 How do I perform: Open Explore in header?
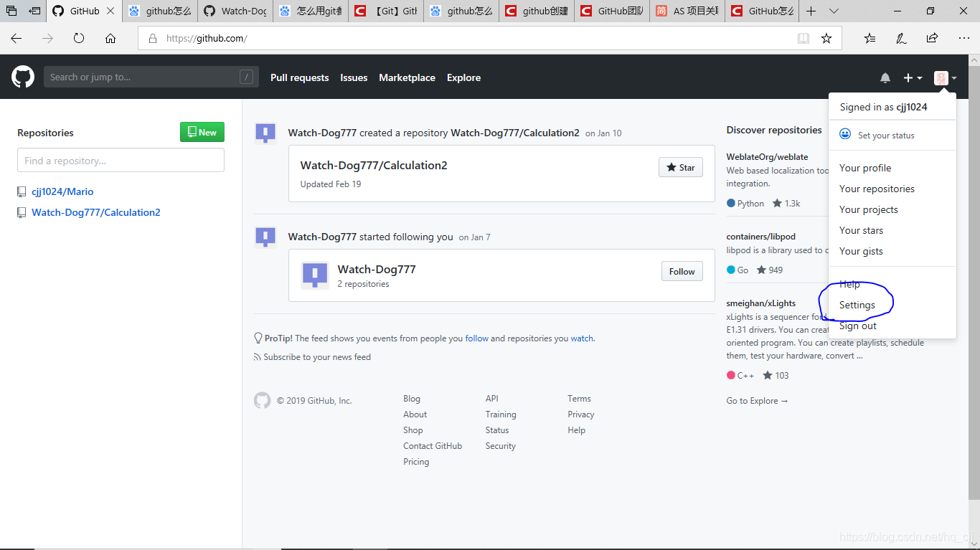(x=463, y=77)
